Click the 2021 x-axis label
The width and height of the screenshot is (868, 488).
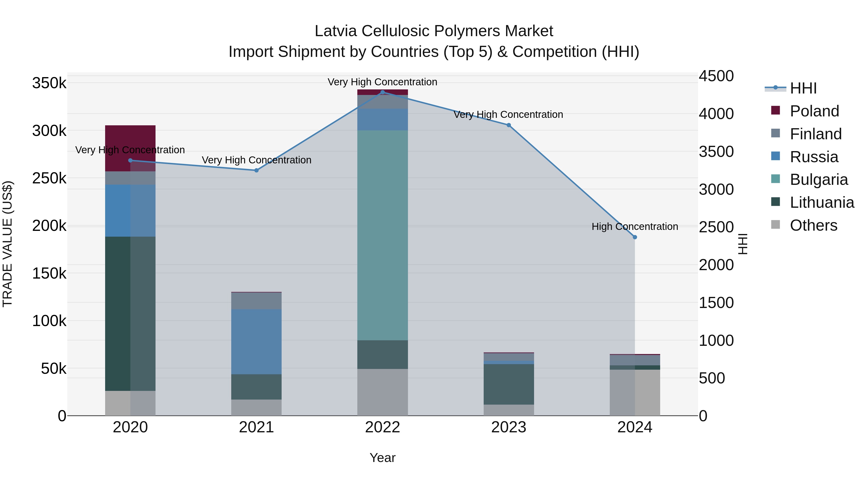point(257,427)
